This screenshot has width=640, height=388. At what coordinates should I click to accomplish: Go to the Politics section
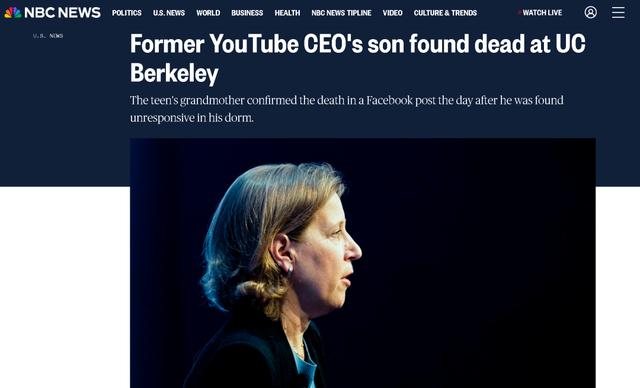(127, 13)
